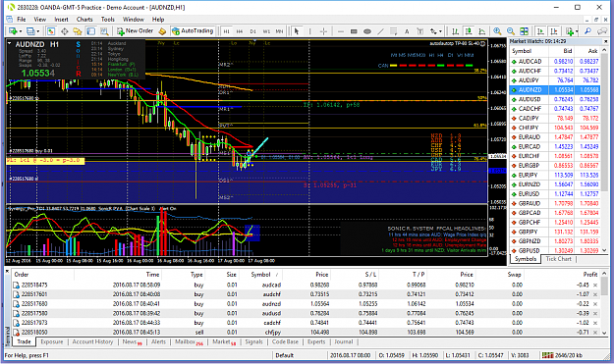Switch to line chart display
The height and width of the screenshot is (364, 614).
pyautogui.click(x=482, y=31)
